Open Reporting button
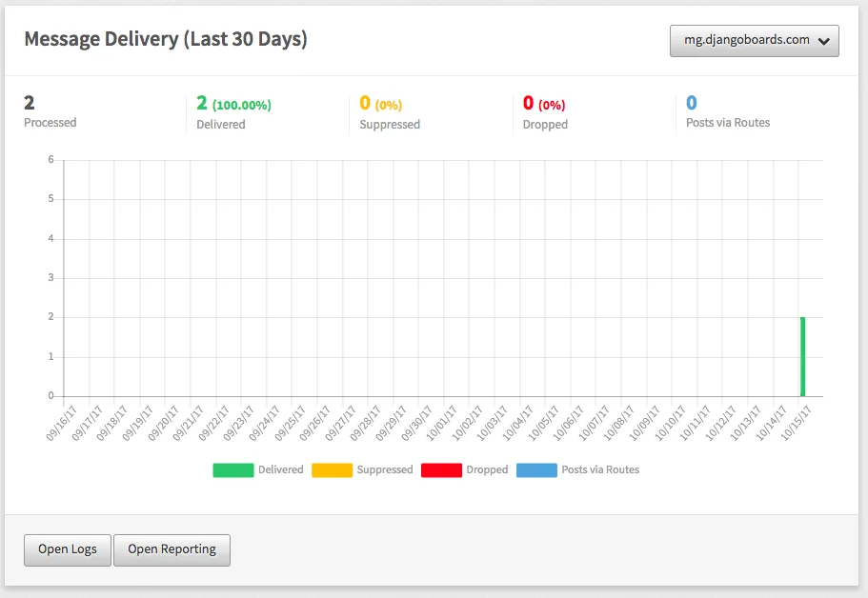The height and width of the screenshot is (598, 868). pyautogui.click(x=172, y=549)
